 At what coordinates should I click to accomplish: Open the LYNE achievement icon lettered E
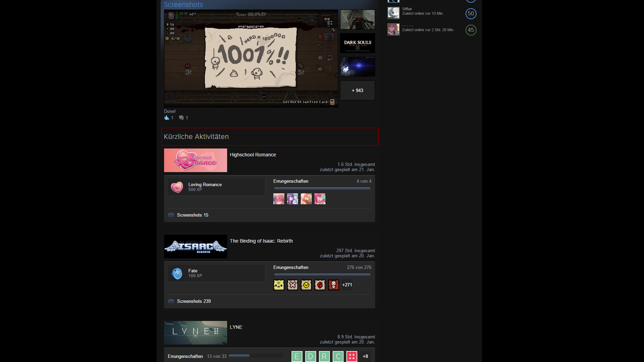coord(297,357)
